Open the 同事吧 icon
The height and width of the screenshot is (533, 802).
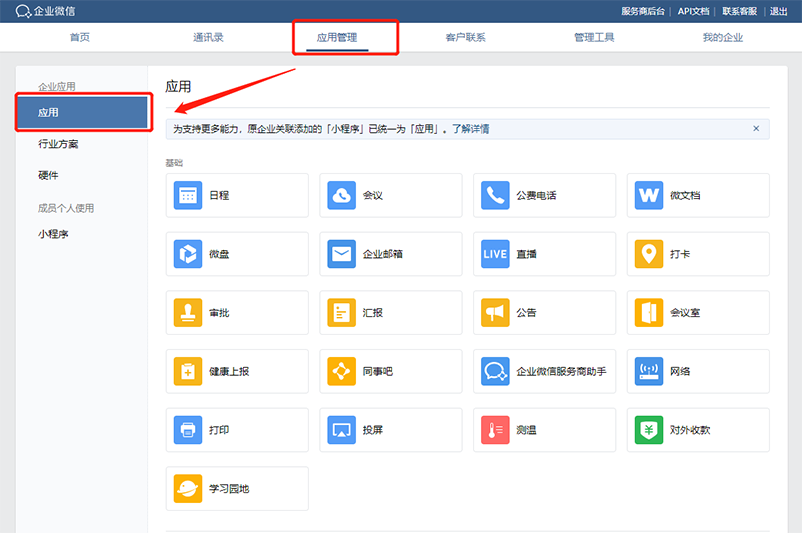click(341, 371)
